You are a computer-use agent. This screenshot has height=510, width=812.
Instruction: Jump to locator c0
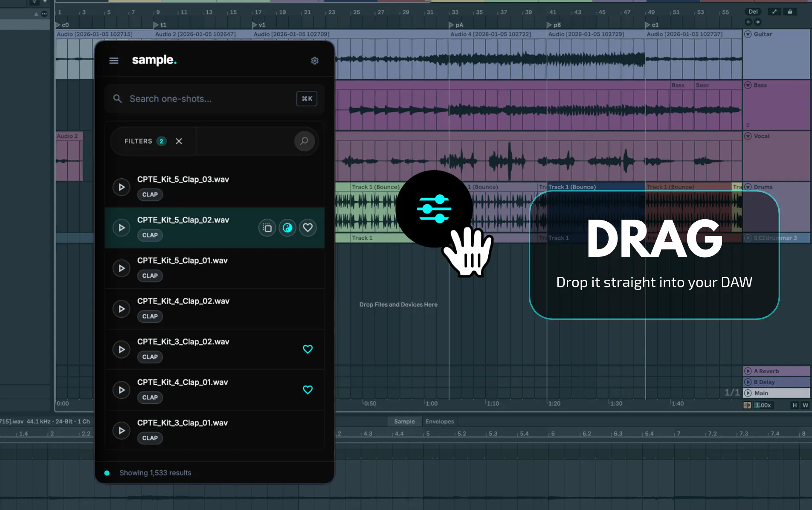pos(62,25)
